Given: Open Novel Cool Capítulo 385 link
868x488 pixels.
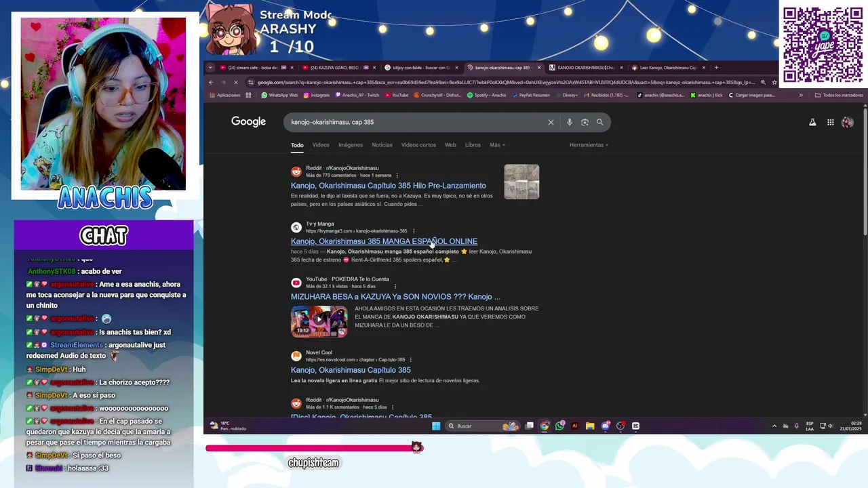Looking at the screenshot, I should (351, 370).
